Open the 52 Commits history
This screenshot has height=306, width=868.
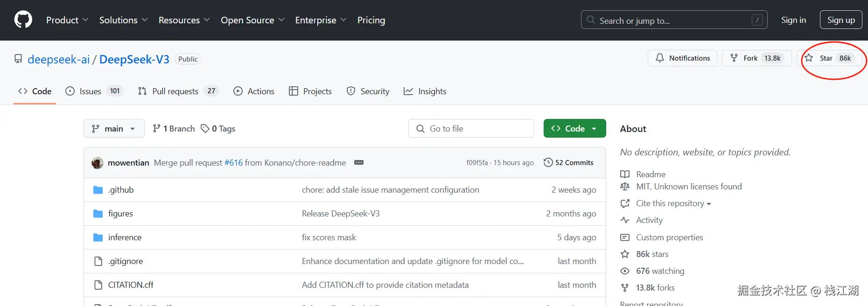(568, 163)
